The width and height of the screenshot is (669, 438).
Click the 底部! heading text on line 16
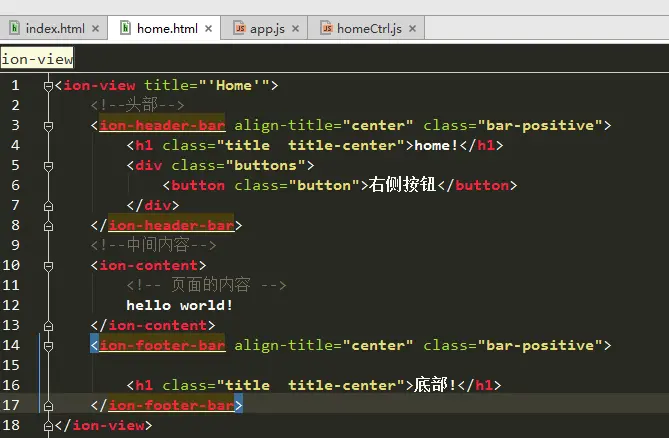pyautogui.click(x=435, y=385)
